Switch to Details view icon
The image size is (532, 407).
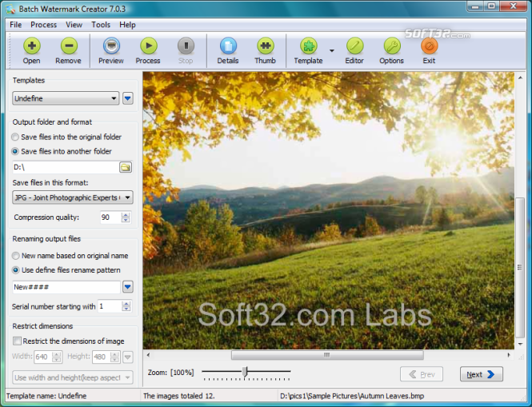tap(228, 46)
